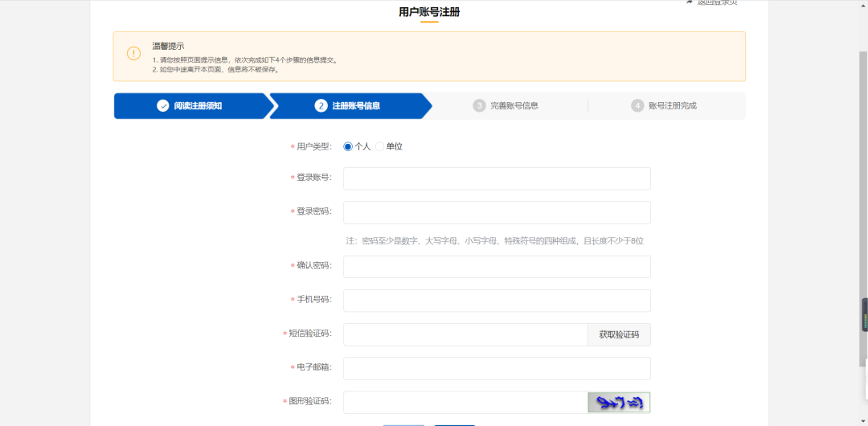Click the checkmark icon on step 阅读注册须知
The width and height of the screenshot is (868, 426).
tap(163, 105)
